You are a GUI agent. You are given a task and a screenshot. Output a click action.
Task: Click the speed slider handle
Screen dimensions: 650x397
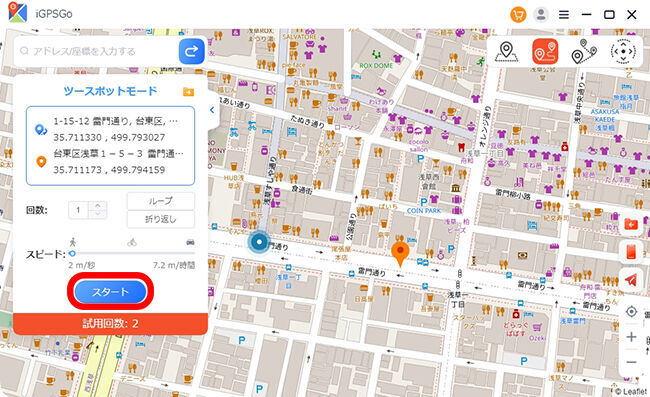[73, 253]
